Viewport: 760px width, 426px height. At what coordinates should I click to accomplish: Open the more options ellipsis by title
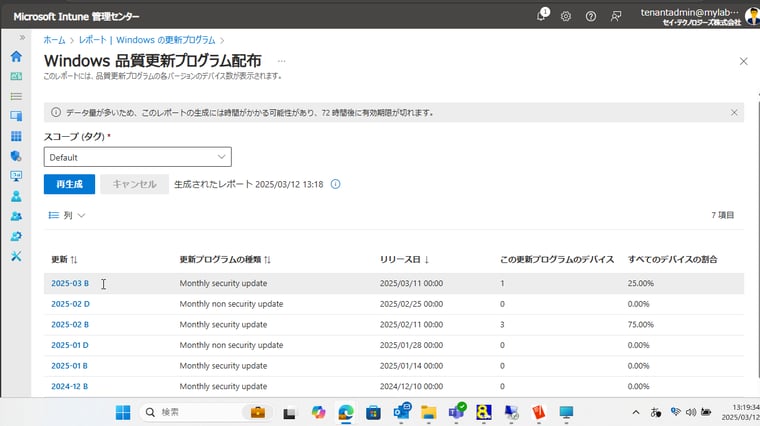point(281,61)
